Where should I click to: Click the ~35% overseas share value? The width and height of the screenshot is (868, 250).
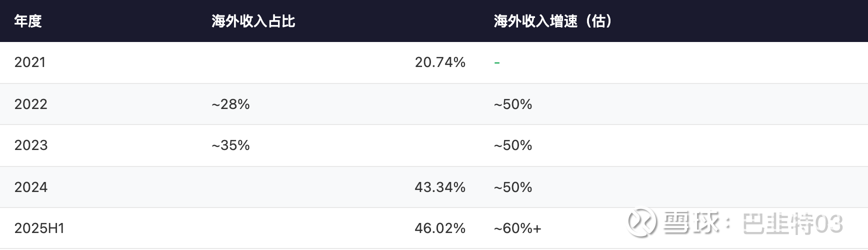tap(230, 145)
